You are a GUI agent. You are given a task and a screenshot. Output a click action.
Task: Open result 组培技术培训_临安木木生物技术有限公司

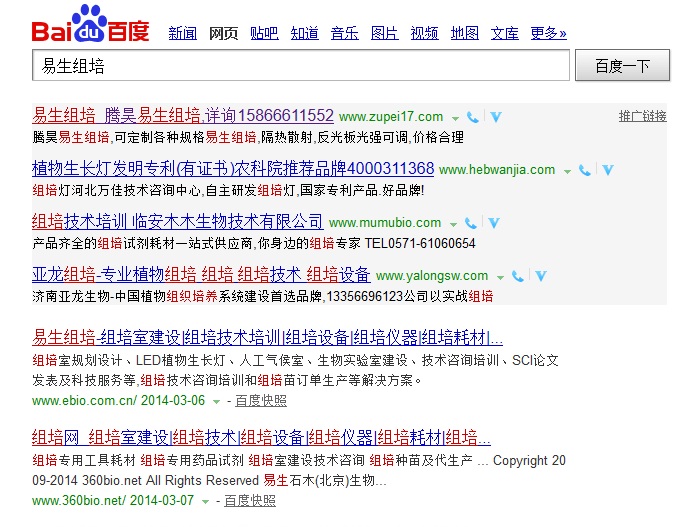tap(178, 221)
